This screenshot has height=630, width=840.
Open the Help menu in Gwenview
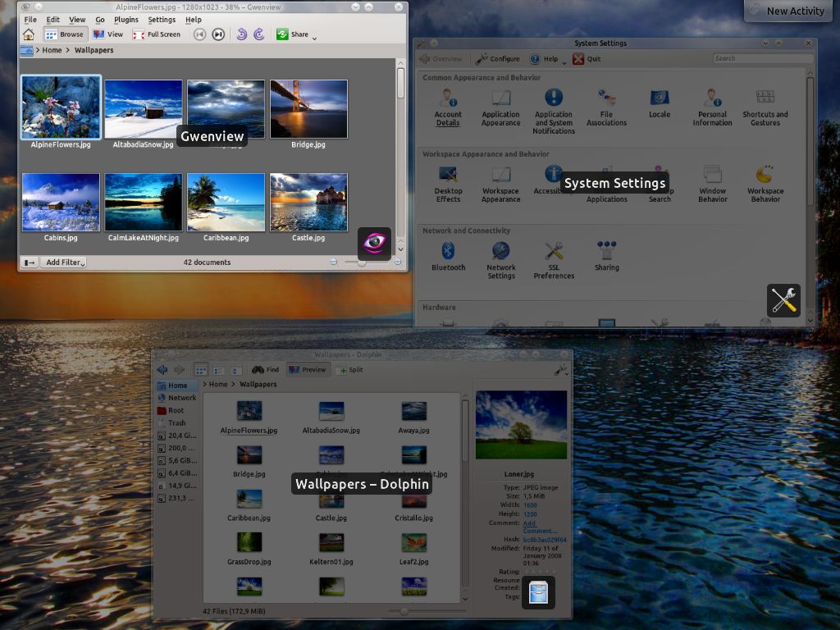coord(194,20)
